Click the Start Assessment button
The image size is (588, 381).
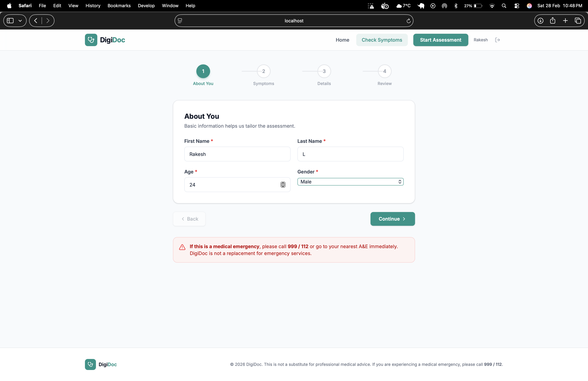pos(440,40)
